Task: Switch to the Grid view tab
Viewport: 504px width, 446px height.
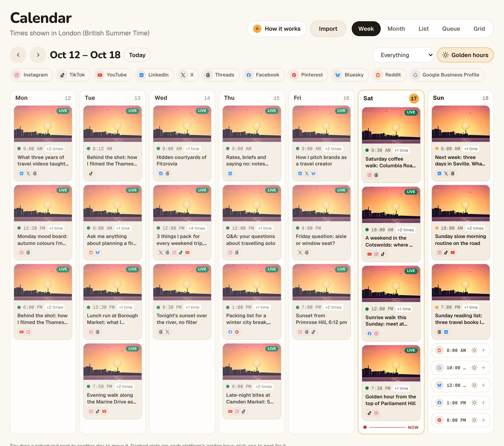Action: (479, 29)
